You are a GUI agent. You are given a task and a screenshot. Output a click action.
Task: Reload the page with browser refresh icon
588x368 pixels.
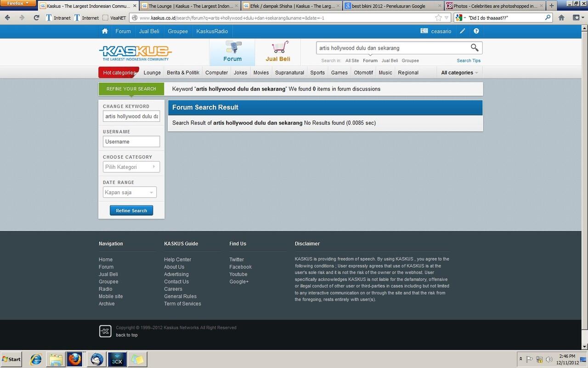[x=36, y=17]
